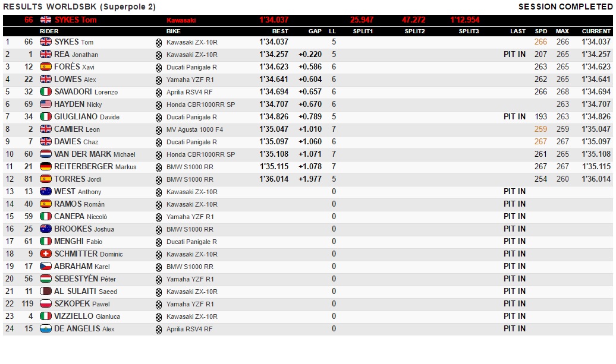Click the Qatar flag beside Al Sulaiti
Screen dimensions: 616x364
46,292
